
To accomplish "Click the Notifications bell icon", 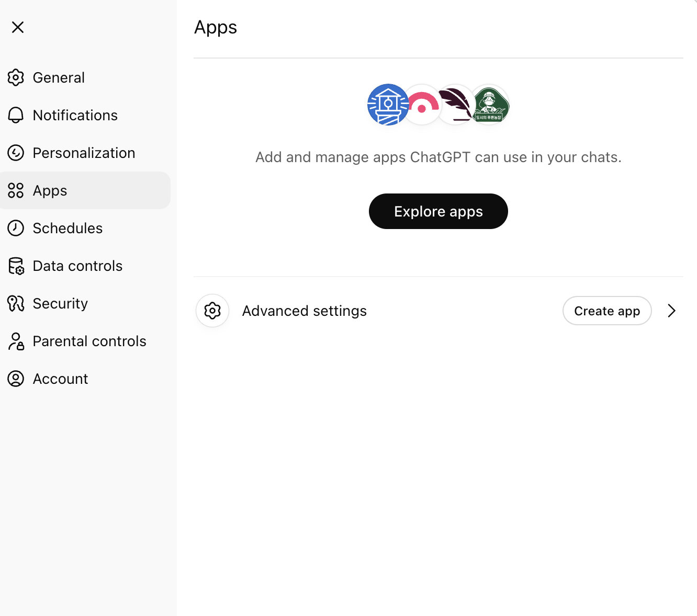I will 16,115.
